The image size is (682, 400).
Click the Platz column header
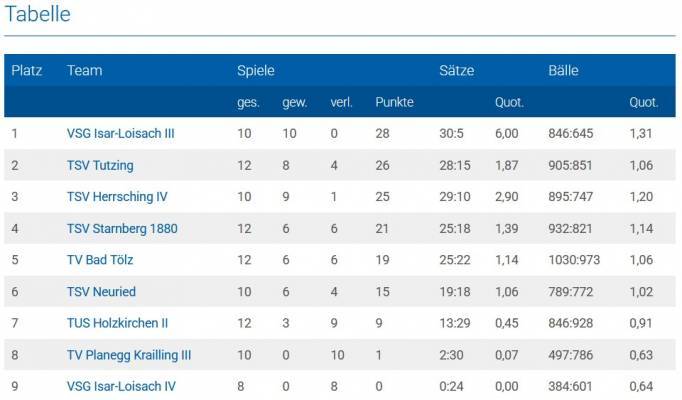point(26,71)
